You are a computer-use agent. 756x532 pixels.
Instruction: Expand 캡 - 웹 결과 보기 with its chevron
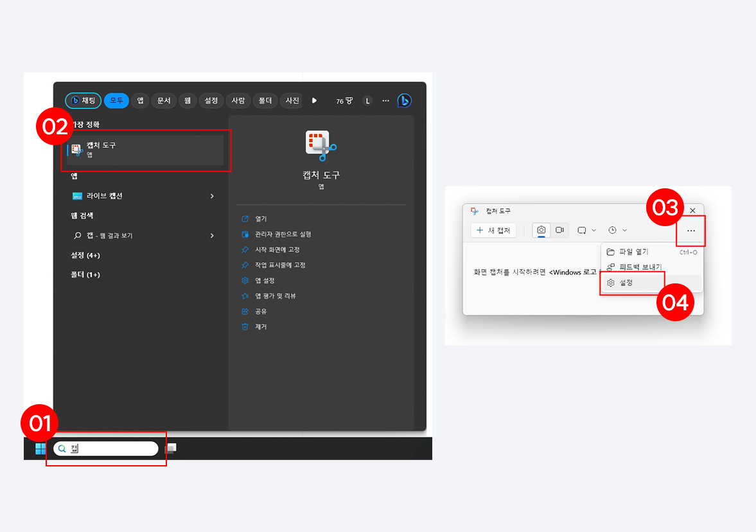pos(211,235)
